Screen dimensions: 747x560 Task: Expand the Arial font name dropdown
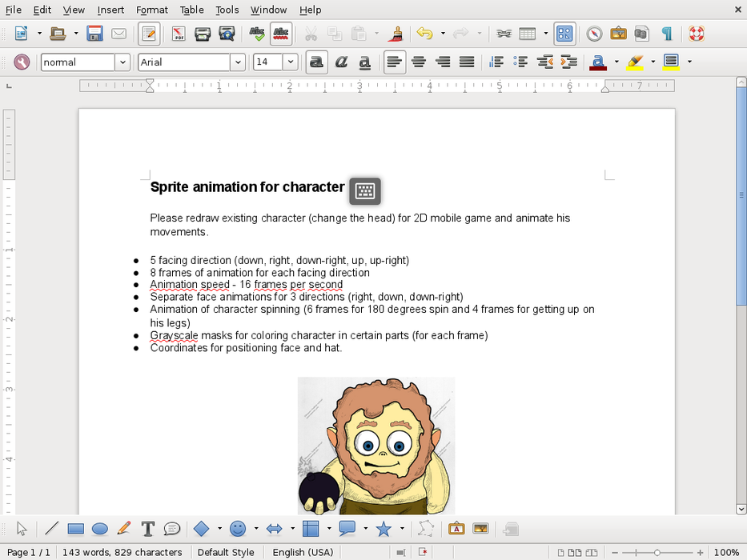(x=238, y=62)
